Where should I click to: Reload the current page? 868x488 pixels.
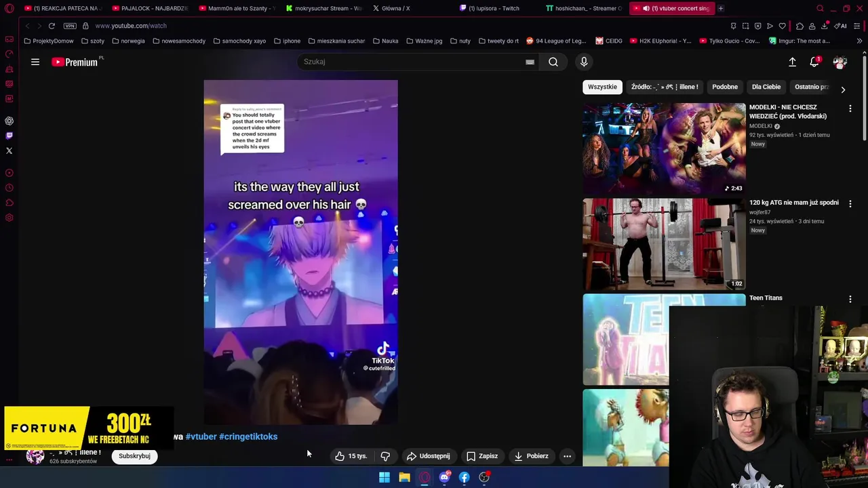pos(52,26)
